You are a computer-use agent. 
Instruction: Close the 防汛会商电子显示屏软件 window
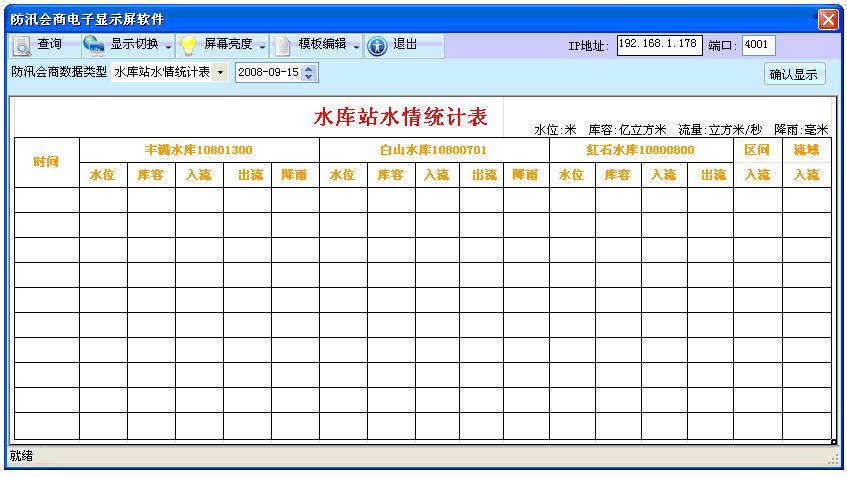(x=827, y=19)
